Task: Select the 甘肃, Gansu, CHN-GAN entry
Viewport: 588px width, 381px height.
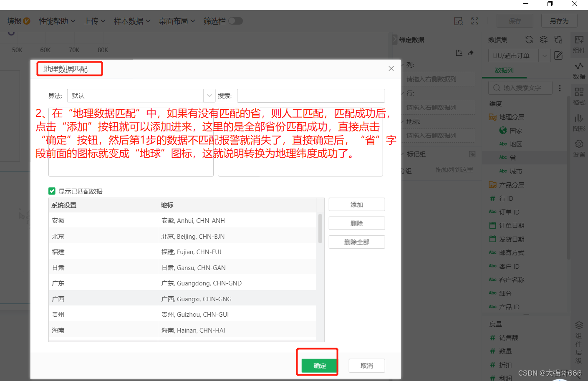Action: coord(182,267)
